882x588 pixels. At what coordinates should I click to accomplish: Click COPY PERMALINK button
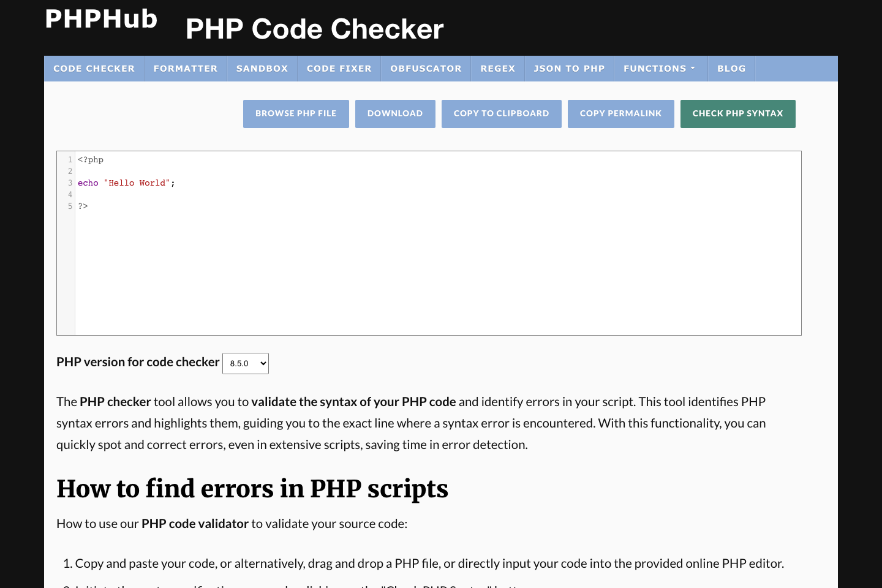coord(620,113)
